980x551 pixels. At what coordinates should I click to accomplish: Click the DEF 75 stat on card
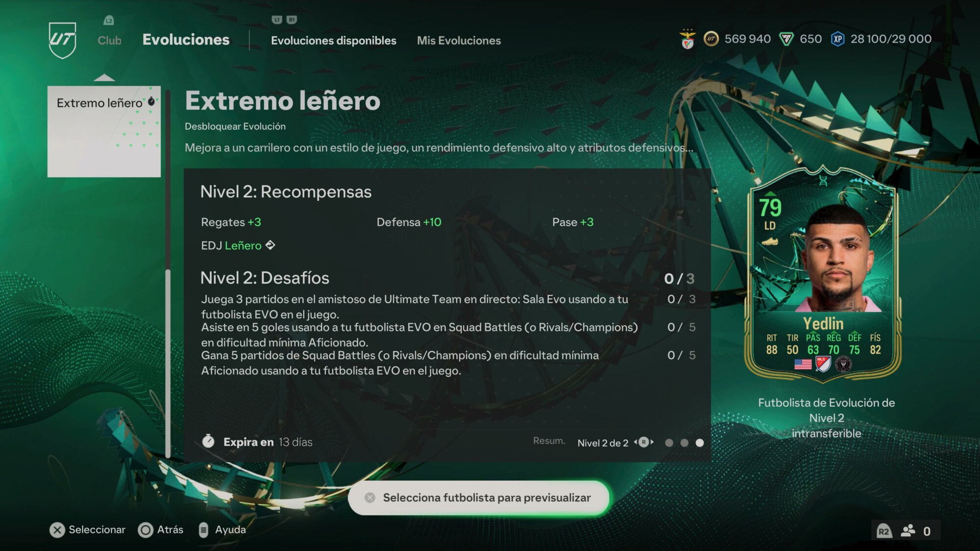tap(855, 344)
